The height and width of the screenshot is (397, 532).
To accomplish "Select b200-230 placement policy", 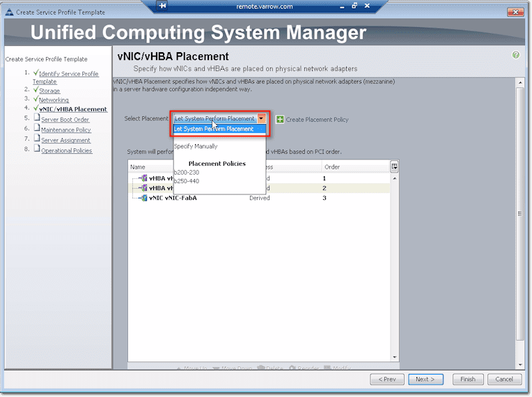I will 187,172.
